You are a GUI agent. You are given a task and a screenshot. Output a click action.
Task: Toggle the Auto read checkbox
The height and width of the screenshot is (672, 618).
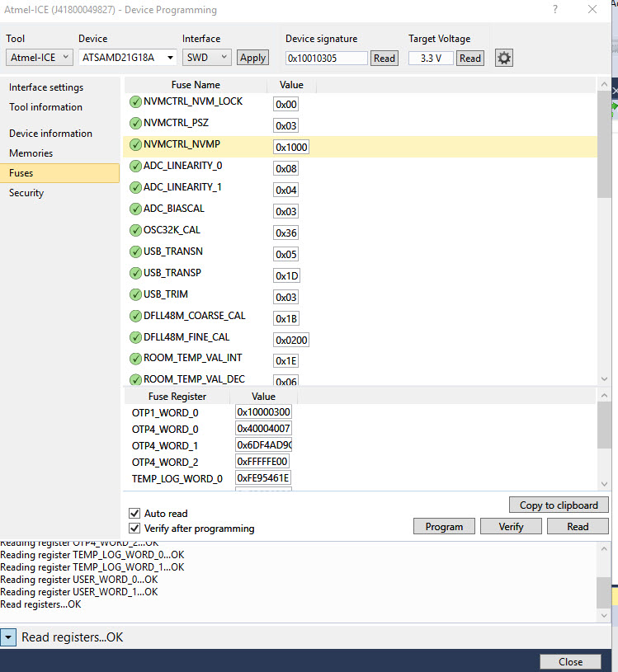(x=134, y=514)
